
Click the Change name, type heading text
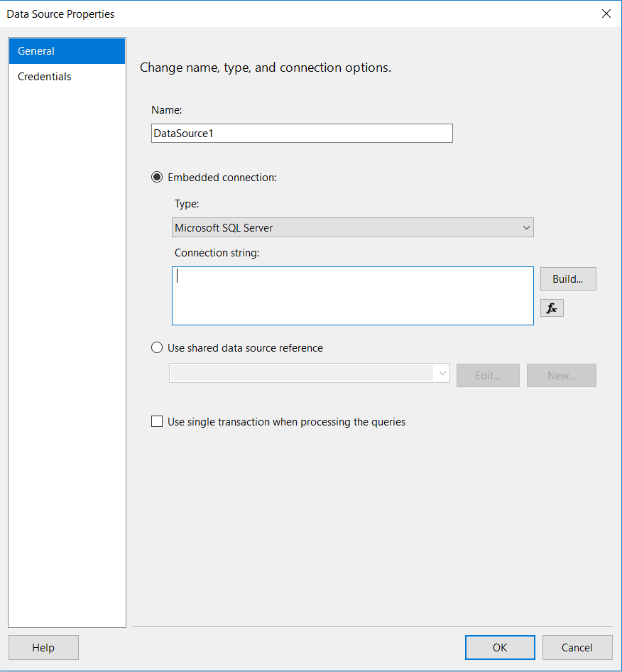coord(266,68)
